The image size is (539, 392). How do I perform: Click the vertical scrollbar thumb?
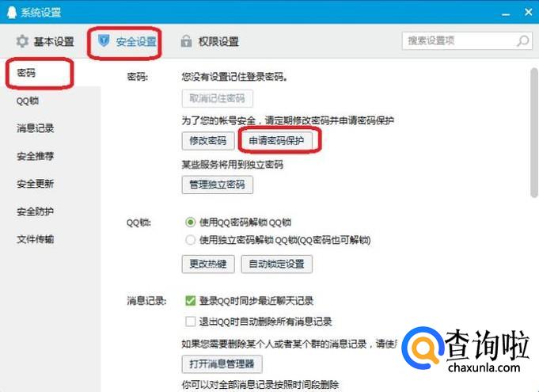[533, 132]
